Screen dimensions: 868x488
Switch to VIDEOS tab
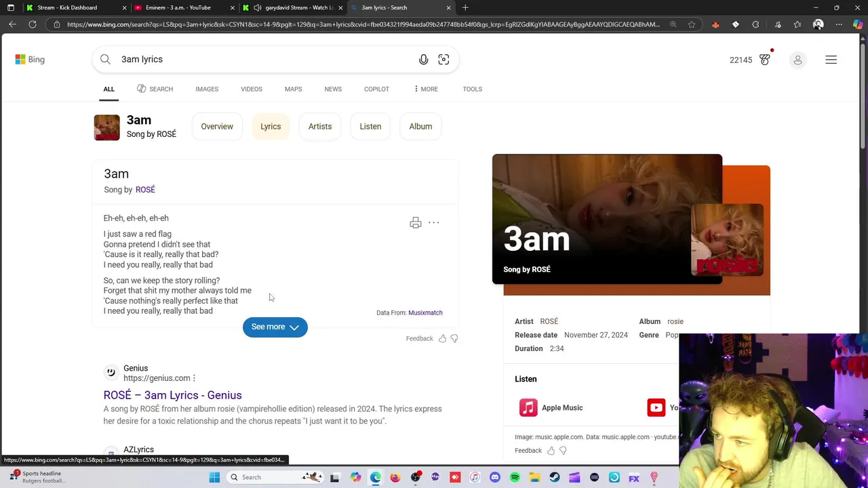(x=251, y=89)
